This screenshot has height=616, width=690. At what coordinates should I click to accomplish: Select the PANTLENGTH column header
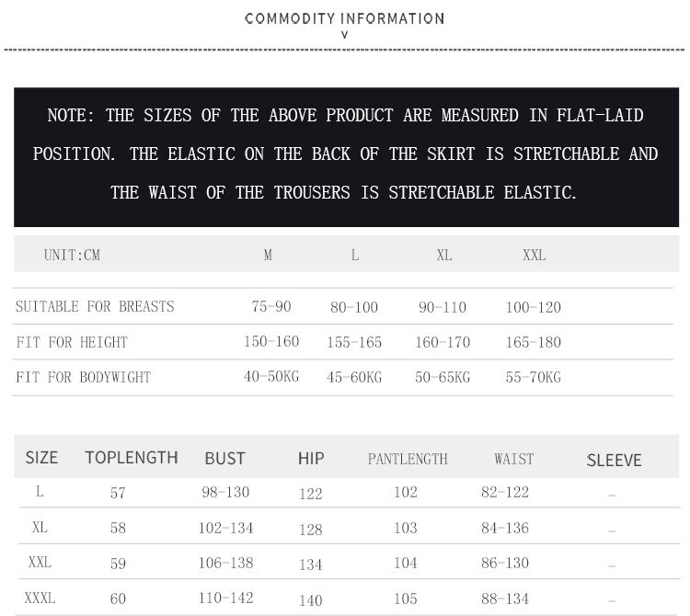coord(408,458)
